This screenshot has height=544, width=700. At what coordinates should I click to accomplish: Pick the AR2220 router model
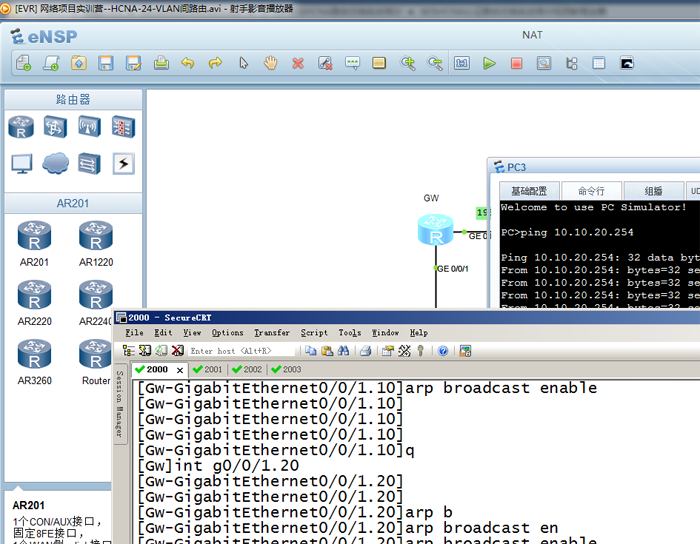coord(34,303)
